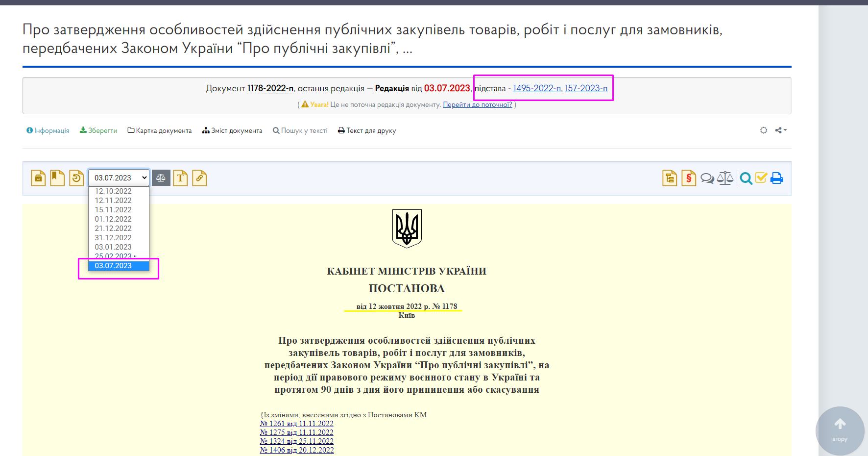Open amendment link № 1406 від 20.12.2022
This screenshot has width=868, height=456.
click(x=297, y=450)
